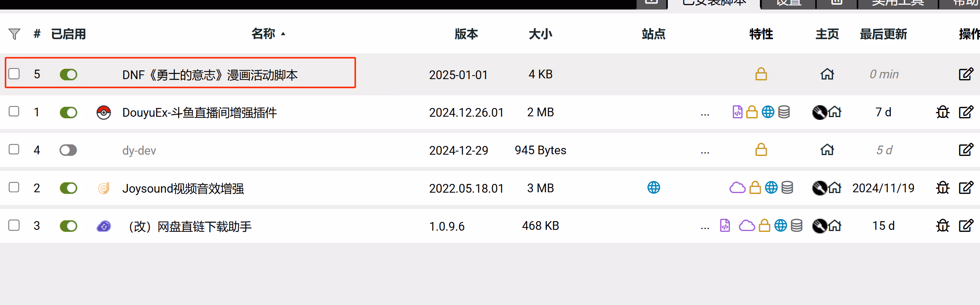Viewport: 980px width, 305px height.
Task: Expand ellipsis sites on dy-dev row
Action: click(x=705, y=152)
